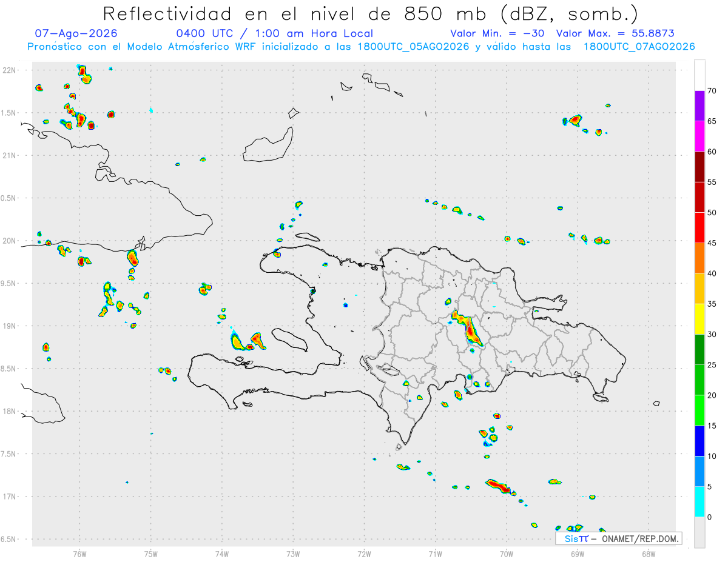The width and height of the screenshot is (728, 562).
Task: Click the longitude axis label '74W'
Action: (x=222, y=553)
